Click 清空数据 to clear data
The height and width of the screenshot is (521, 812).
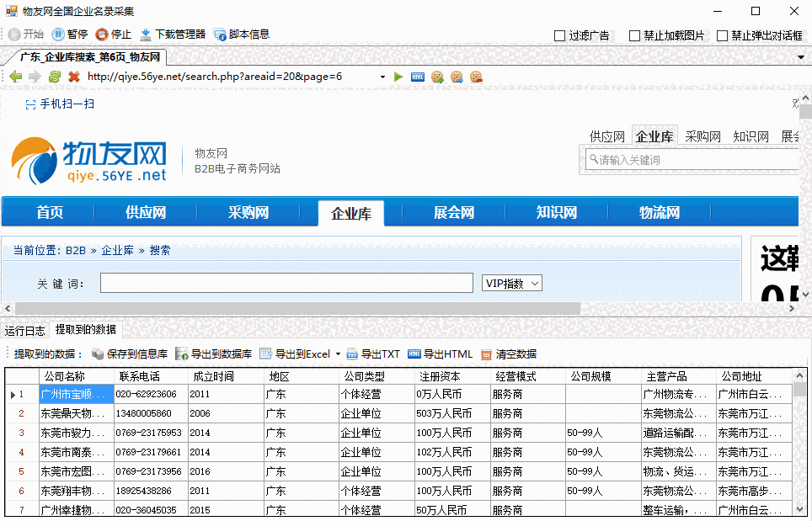point(508,354)
